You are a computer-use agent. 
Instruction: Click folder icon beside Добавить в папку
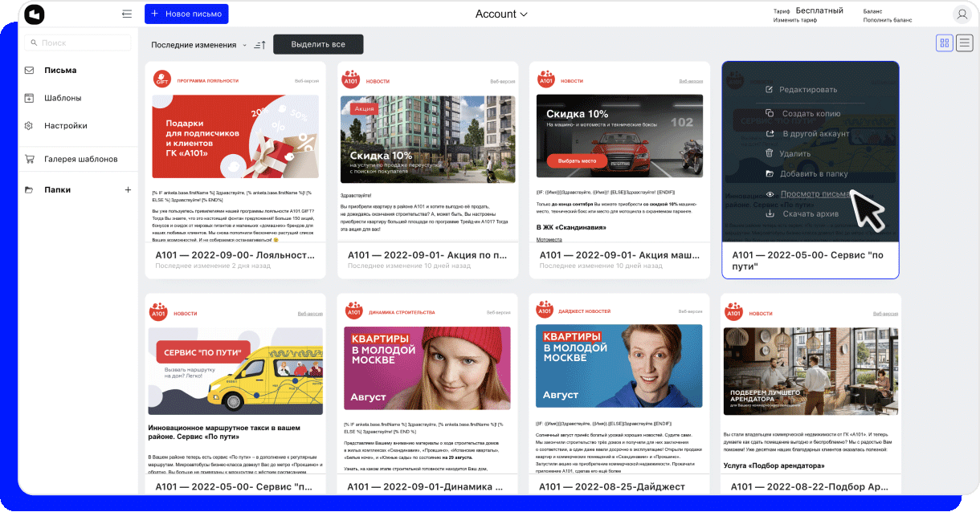point(770,173)
